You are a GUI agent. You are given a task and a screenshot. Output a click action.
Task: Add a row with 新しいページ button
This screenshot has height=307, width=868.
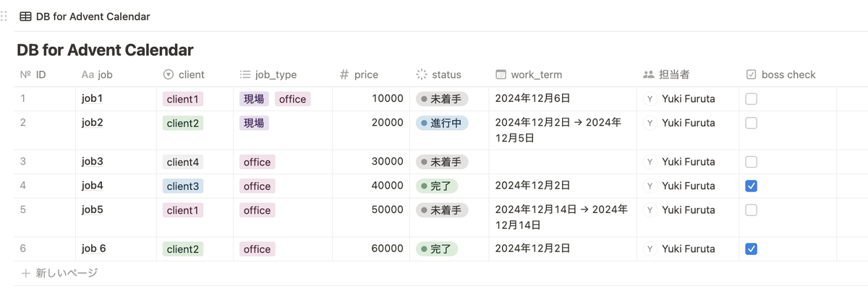click(59, 273)
